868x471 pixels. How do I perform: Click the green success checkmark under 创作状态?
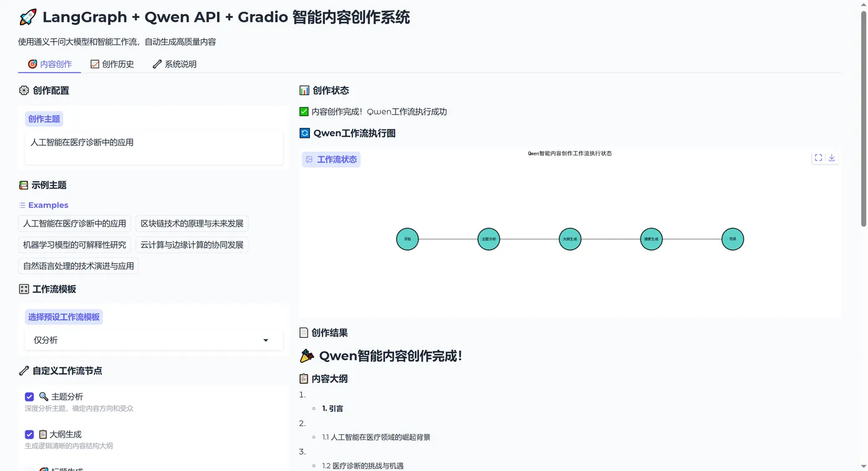(x=304, y=111)
